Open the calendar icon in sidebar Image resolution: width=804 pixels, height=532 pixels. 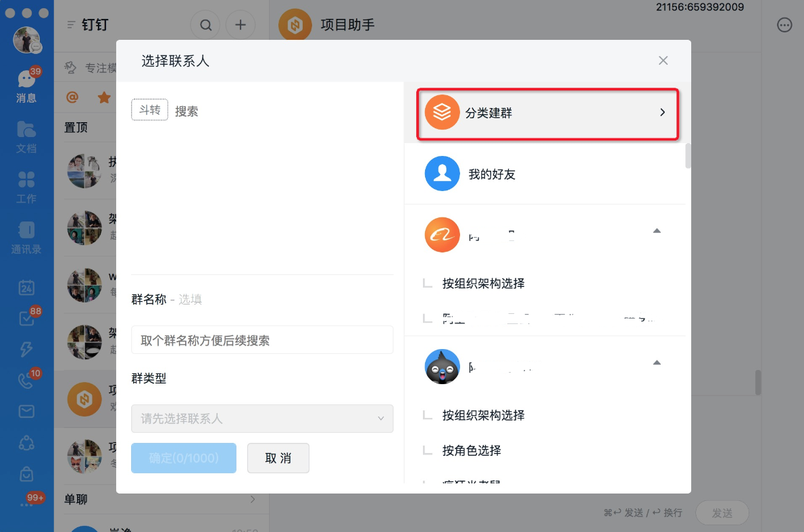(x=26, y=288)
